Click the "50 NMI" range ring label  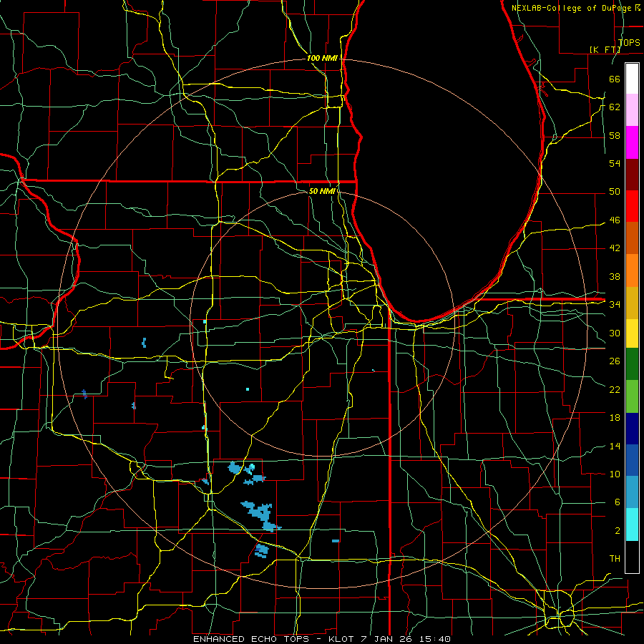[322, 191]
